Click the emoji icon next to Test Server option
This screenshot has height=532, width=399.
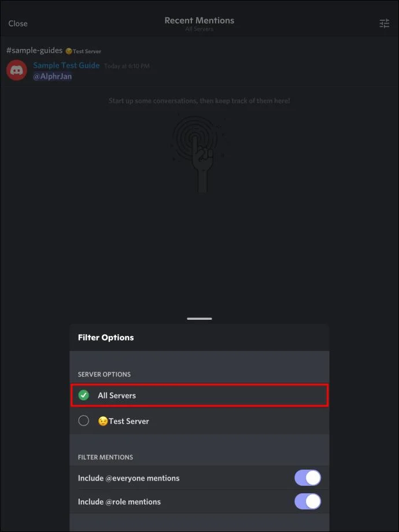(103, 421)
